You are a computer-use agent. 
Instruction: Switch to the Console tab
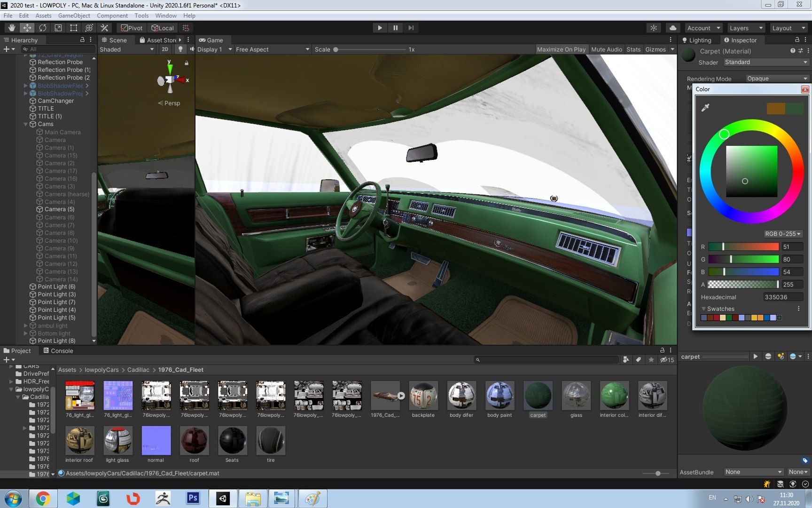tap(58, 350)
